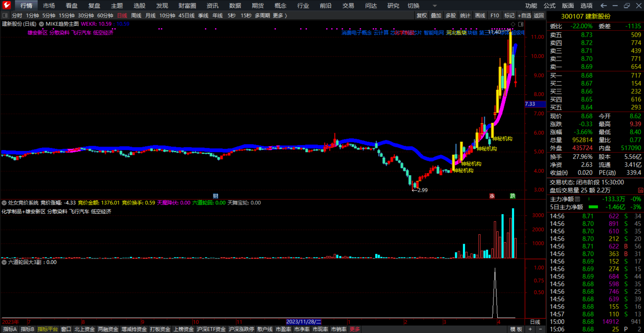Select 日线 period
This screenshot has width=644, height=333.
click(122, 15)
